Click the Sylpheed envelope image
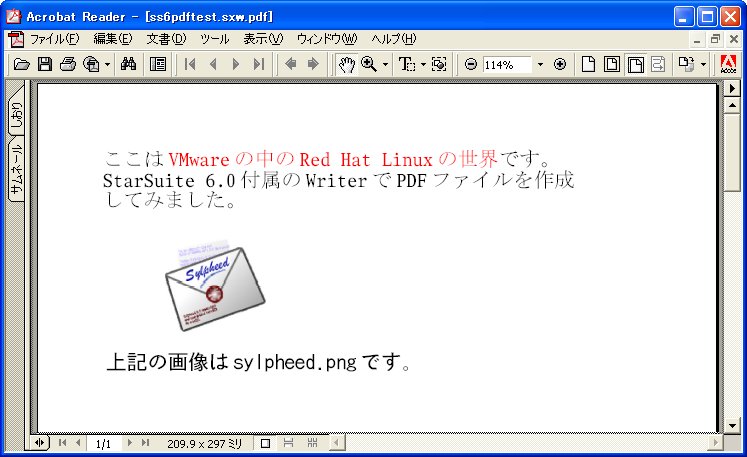The image size is (747, 457). pyautogui.click(x=214, y=285)
